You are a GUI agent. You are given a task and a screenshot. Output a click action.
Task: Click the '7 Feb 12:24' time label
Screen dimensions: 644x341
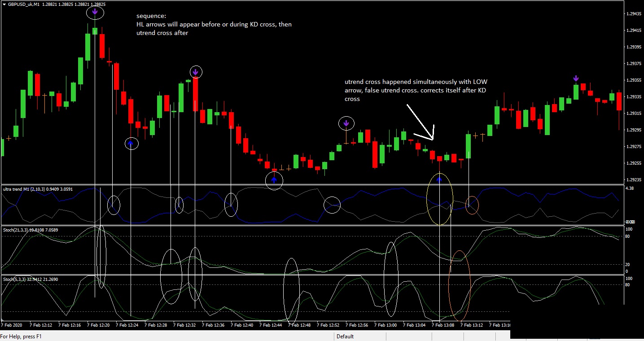[127, 325]
